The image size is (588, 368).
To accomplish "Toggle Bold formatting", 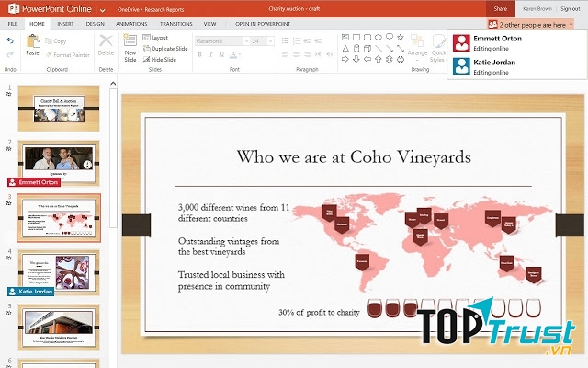I will tap(200, 55).
